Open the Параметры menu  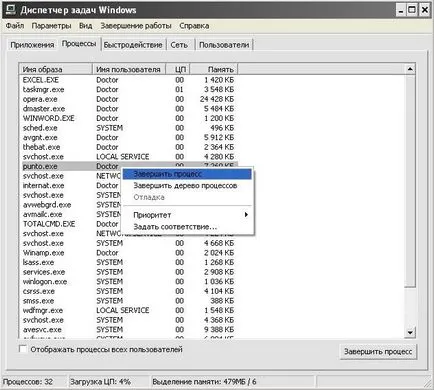pyautogui.click(x=51, y=26)
